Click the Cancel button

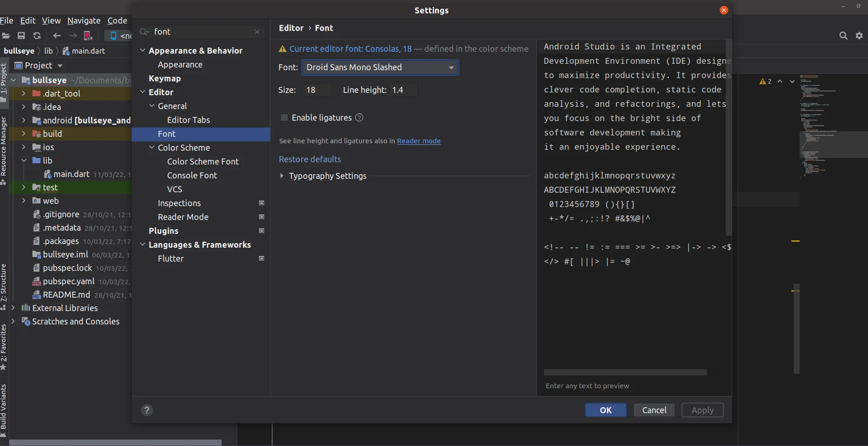654,410
